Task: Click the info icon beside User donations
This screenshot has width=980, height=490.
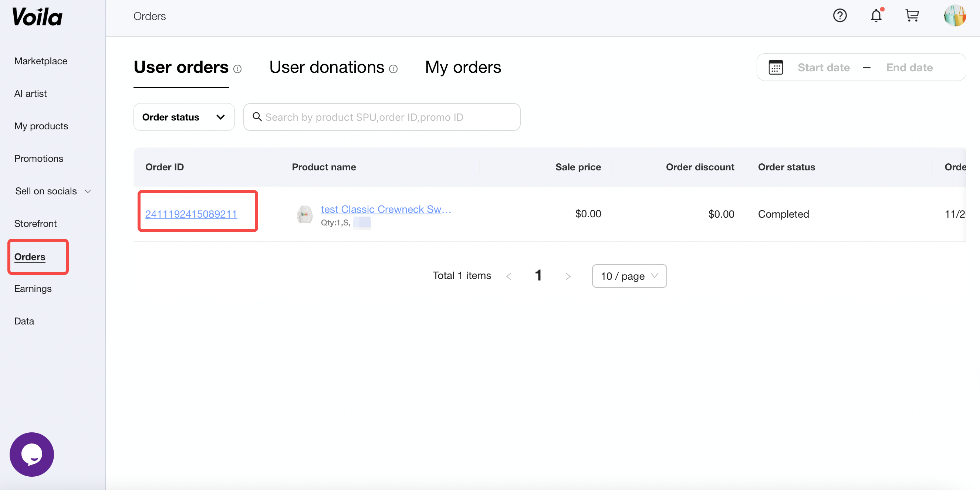Action: [393, 69]
